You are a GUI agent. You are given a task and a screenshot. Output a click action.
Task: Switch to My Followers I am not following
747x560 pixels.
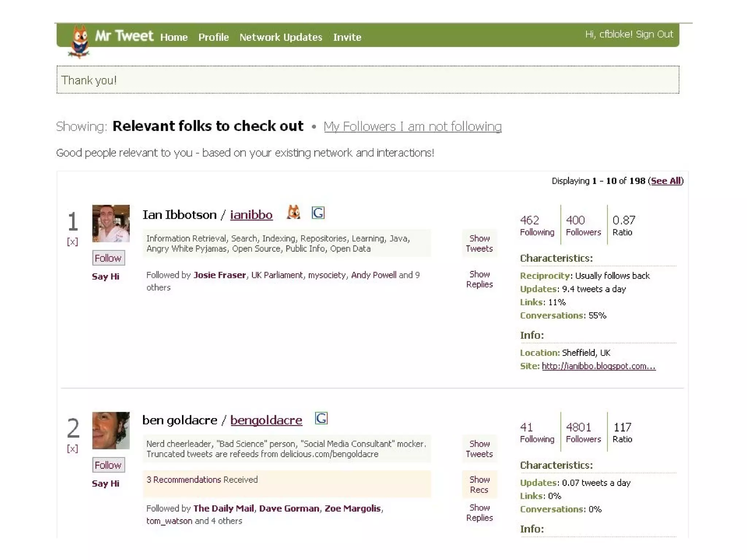click(x=413, y=127)
